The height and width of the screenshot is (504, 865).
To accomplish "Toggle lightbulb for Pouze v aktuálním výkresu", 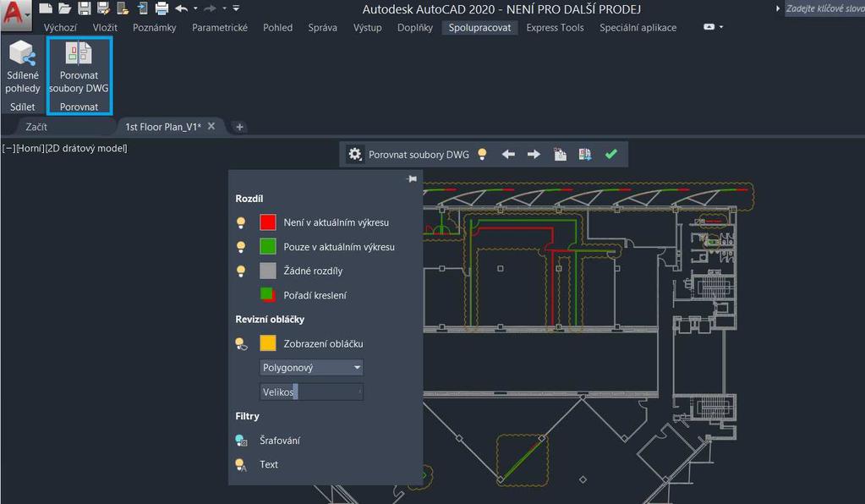I will [x=241, y=246].
